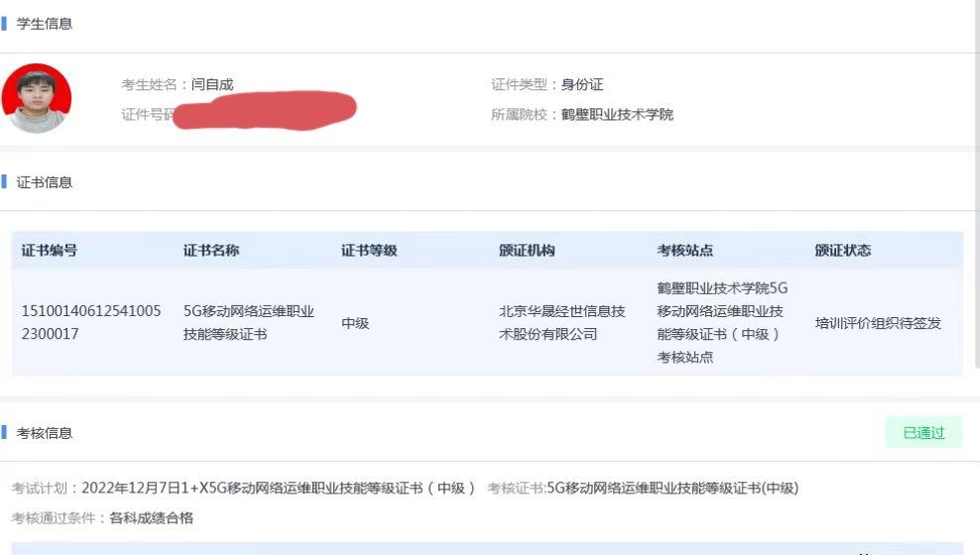980x555 pixels.
Task: Click certificate number 151001406125410052300017
Action: pos(91,322)
